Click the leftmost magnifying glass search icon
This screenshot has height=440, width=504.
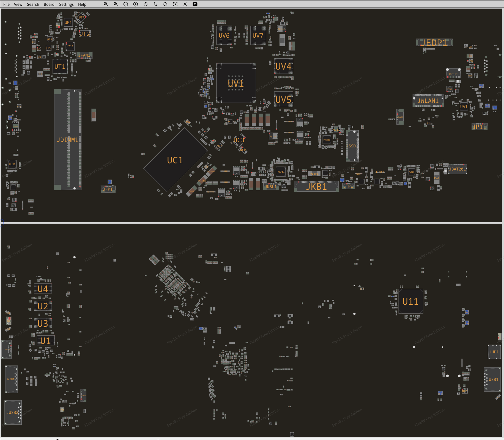106,4
